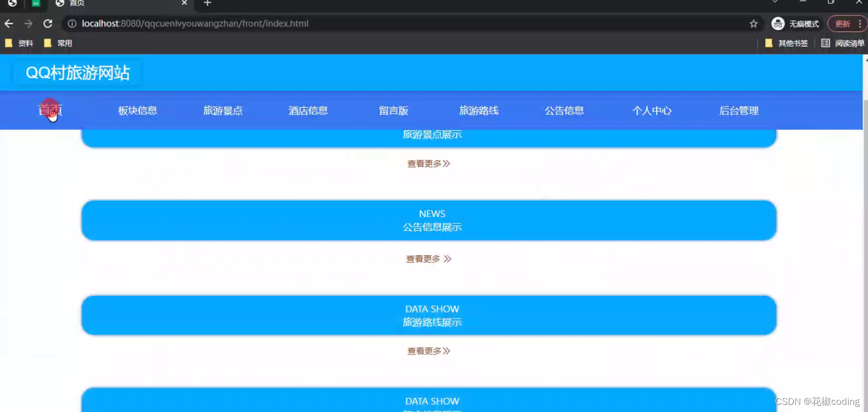Open the 阅读清单 reading list
The height and width of the screenshot is (412, 868).
pyautogui.click(x=843, y=43)
